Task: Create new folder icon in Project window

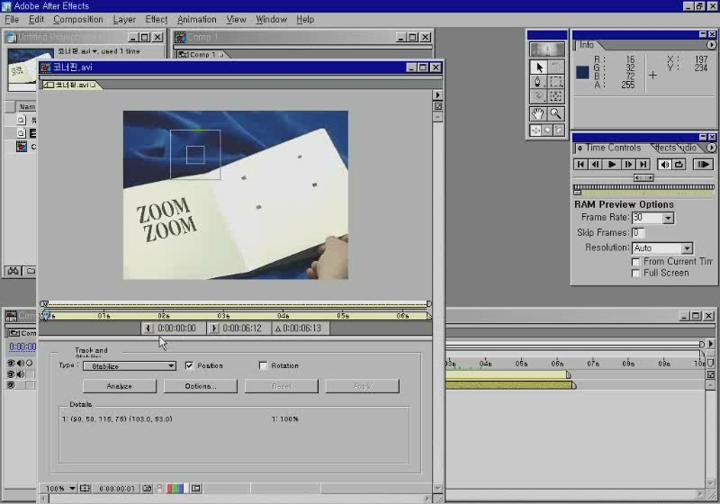Action: pos(30,271)
